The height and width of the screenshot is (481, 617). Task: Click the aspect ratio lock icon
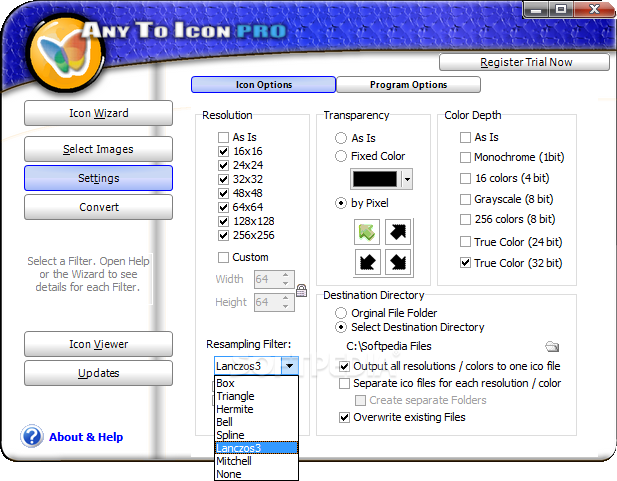(301, 290)
